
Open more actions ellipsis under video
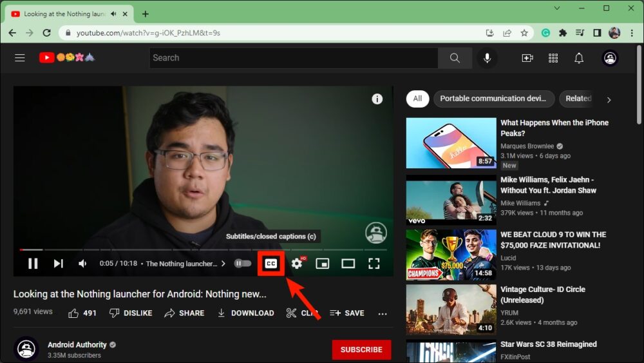coord(383,313)
